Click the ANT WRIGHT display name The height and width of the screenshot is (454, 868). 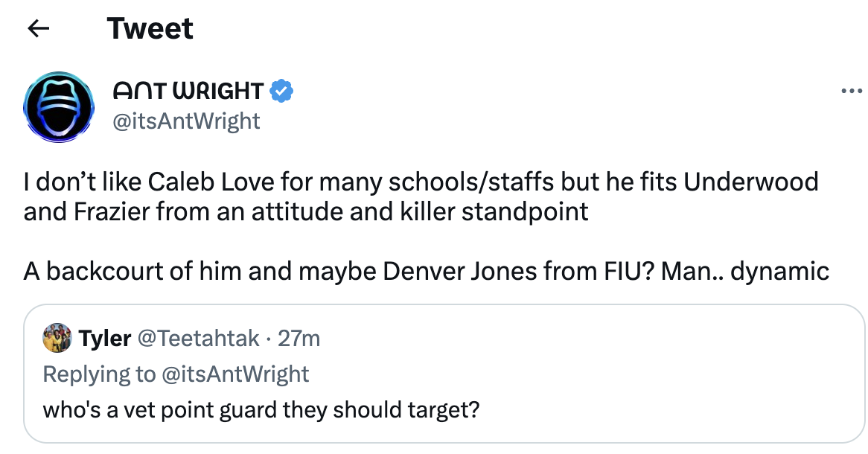[x=188, y=92]
